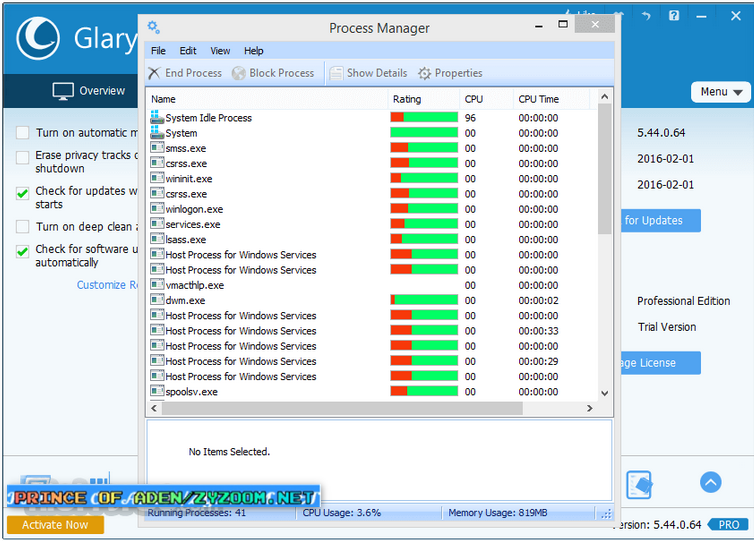This screenshot has height=541, width=754.
Task: Open Show Details in the toolbar
Action: coord(368,73)
